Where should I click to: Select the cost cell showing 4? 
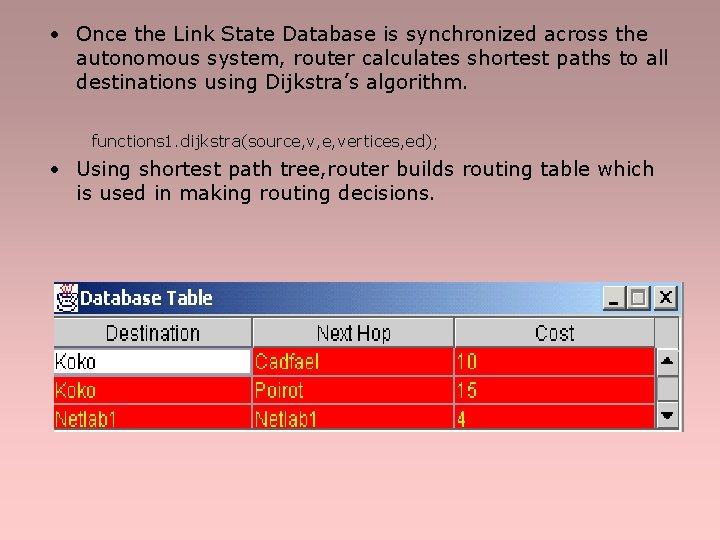(555, 418)
